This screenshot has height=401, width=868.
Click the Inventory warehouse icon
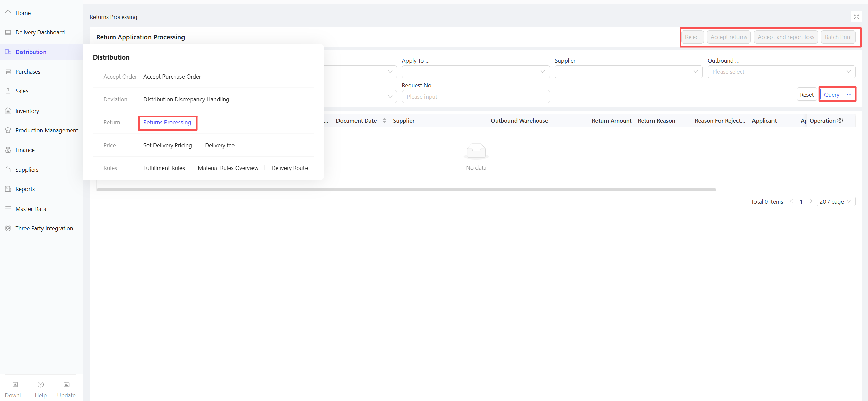click(x=8, y=111)
